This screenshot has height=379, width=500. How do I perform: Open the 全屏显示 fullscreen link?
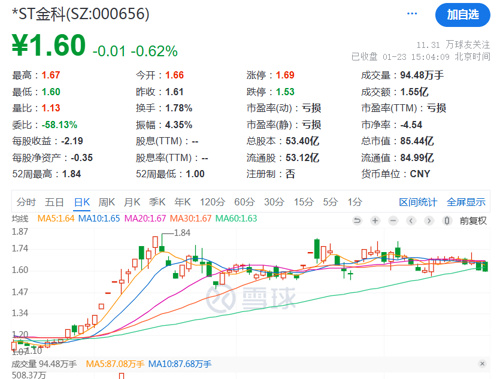(x=466, y=202)
